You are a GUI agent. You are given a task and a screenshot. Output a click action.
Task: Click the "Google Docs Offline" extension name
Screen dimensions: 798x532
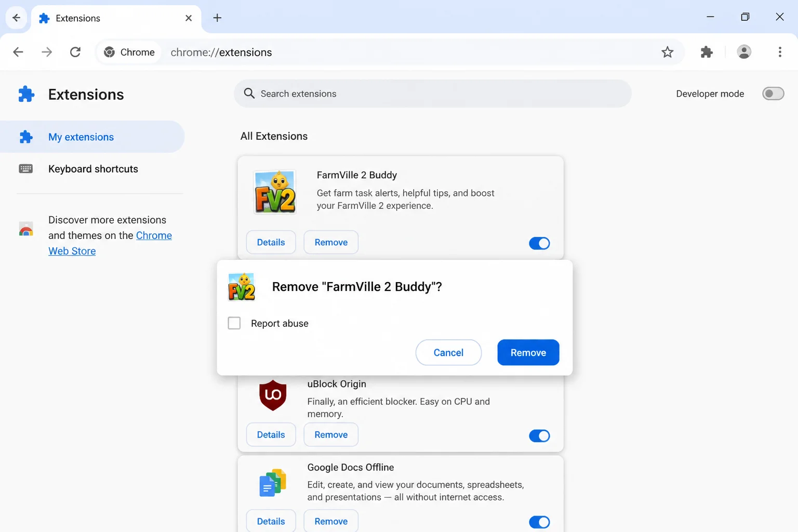351,468
